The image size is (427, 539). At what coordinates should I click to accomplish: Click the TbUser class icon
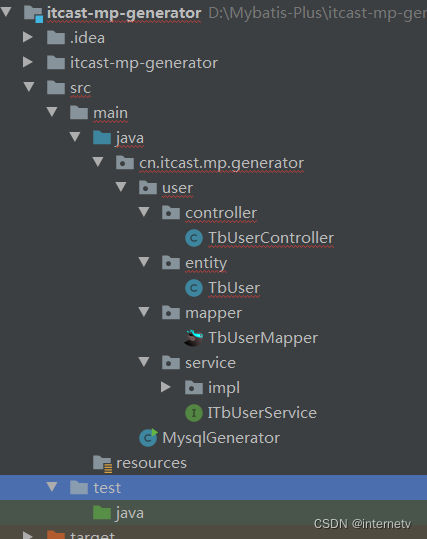click(x=194, y=288)
